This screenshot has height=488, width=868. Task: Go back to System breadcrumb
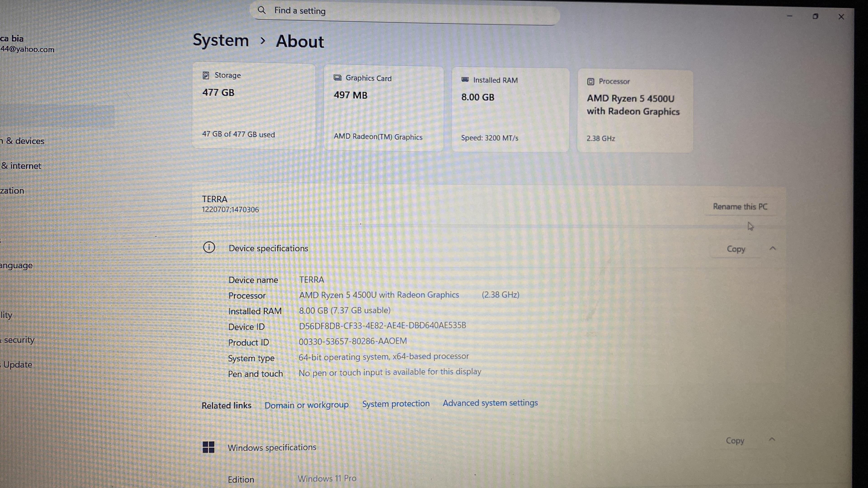click(221, 40)
